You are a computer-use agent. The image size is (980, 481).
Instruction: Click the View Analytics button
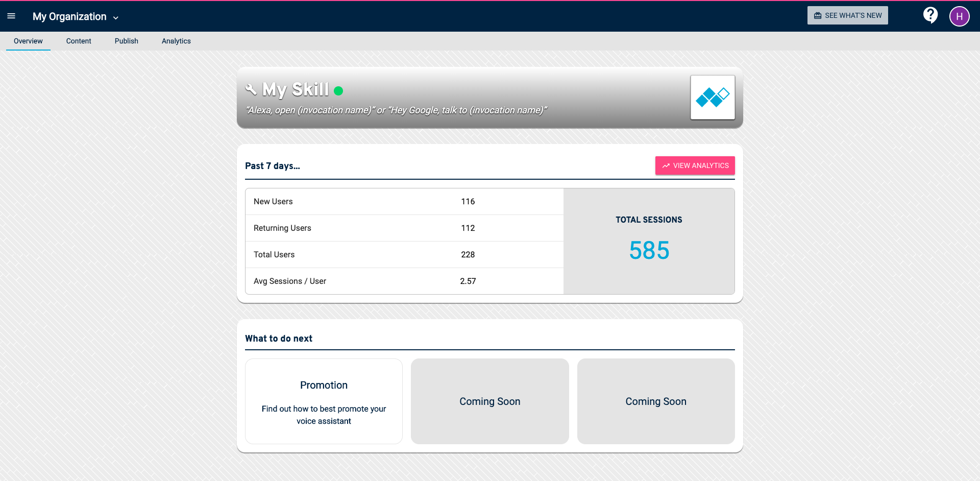pos(695,165)
